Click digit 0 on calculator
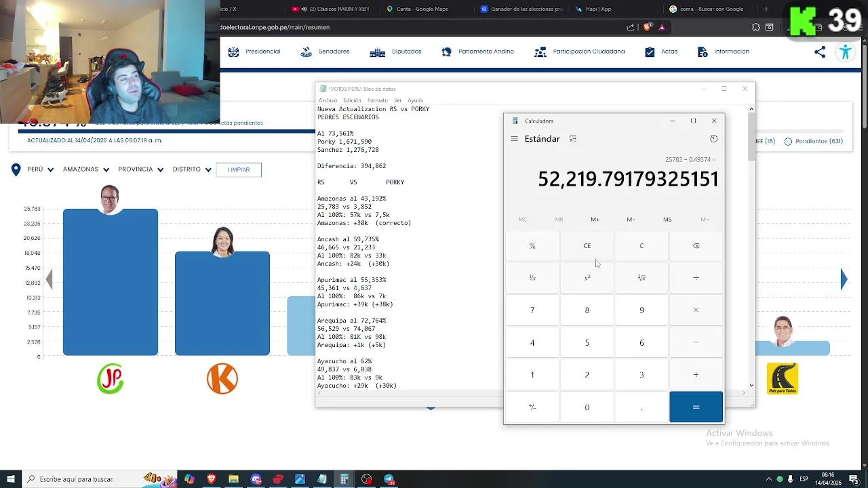 587,407
